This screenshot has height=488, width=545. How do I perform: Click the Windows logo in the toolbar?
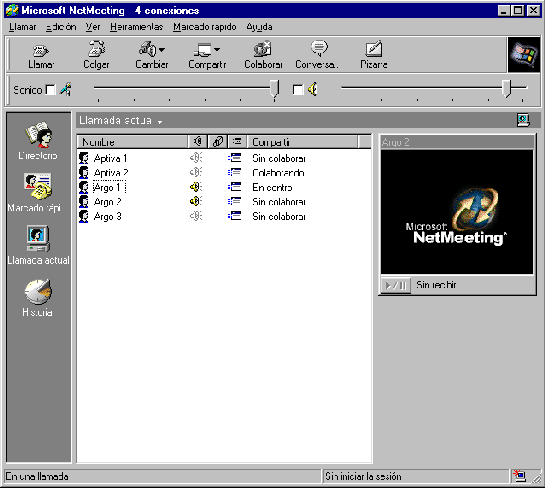click(x=524, y=55)
